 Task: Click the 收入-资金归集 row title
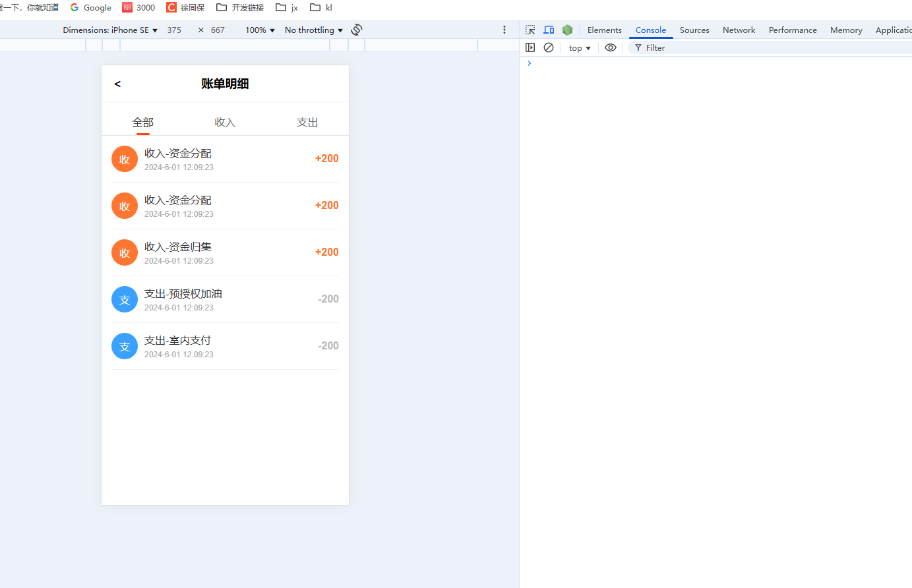pyautogui.click(x=178, y=247)
